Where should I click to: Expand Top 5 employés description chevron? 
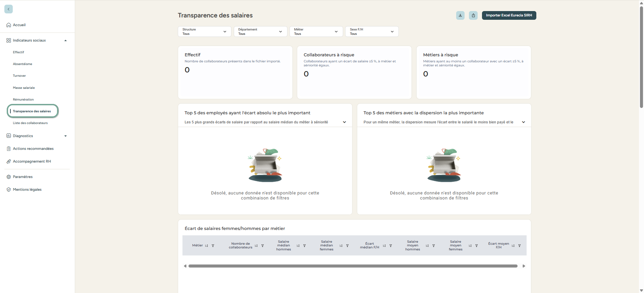click(x=344, y=122)
